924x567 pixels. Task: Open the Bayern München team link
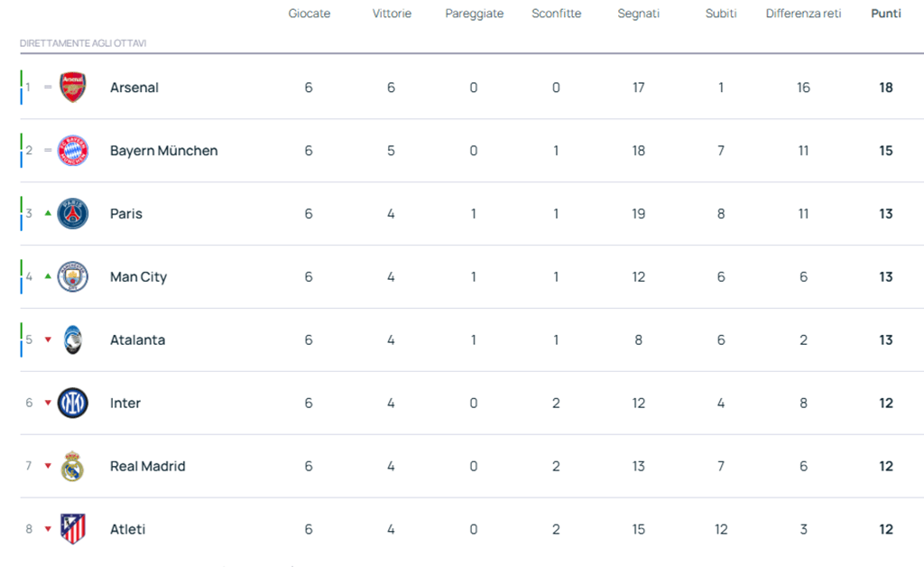point(163,151)
